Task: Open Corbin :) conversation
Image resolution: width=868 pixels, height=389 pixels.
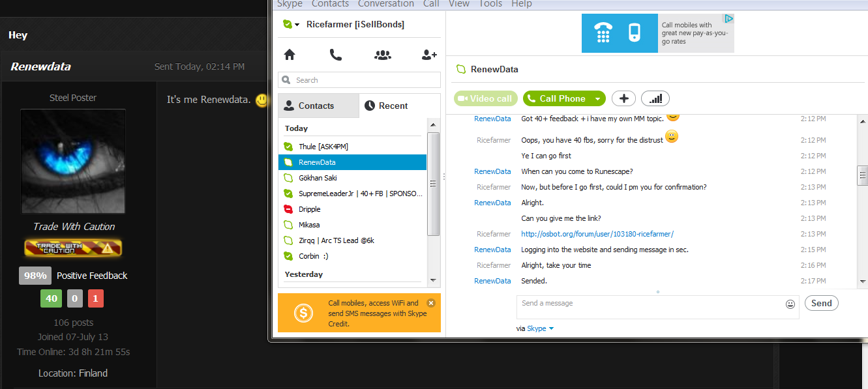Action: (353, 256)
